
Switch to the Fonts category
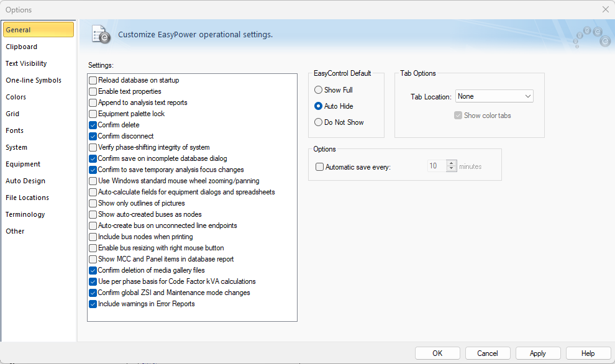point(15,130)
